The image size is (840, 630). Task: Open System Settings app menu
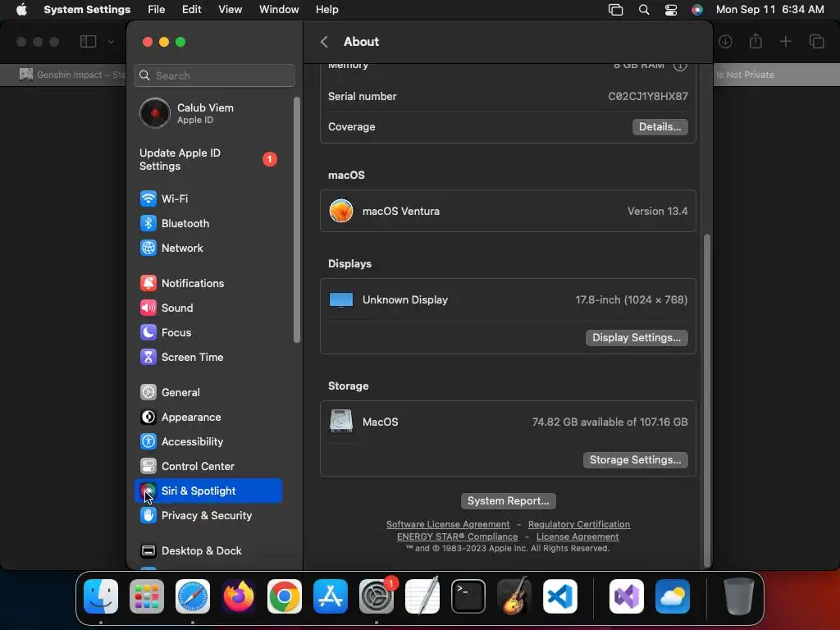pos(87,10)
